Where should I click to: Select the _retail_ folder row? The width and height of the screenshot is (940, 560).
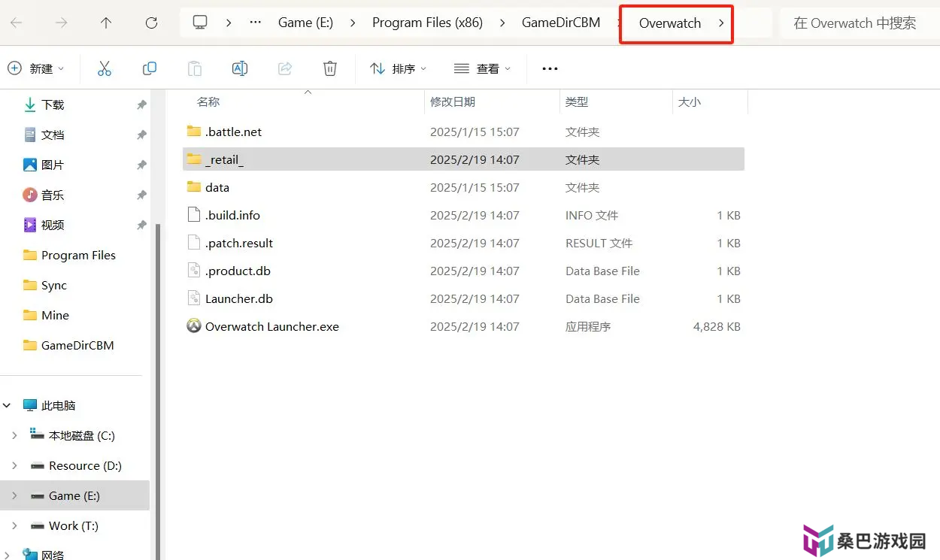pyautogui.click(x=463, y=159)
